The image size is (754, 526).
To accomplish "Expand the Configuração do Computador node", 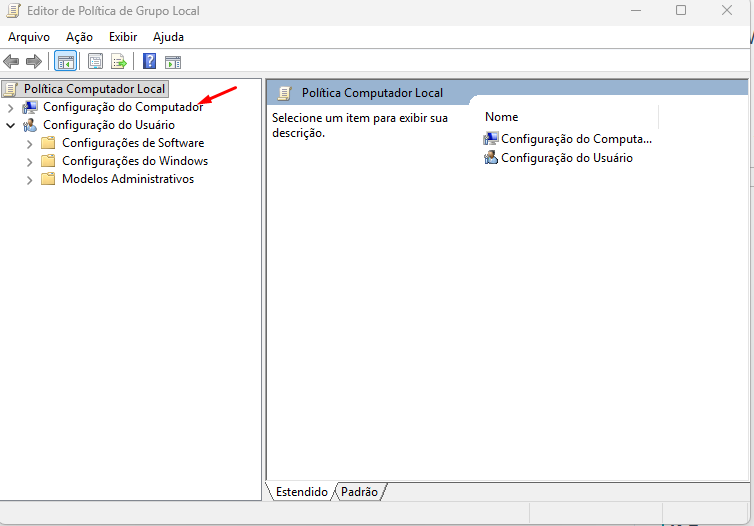I will [x=11, y=107].
